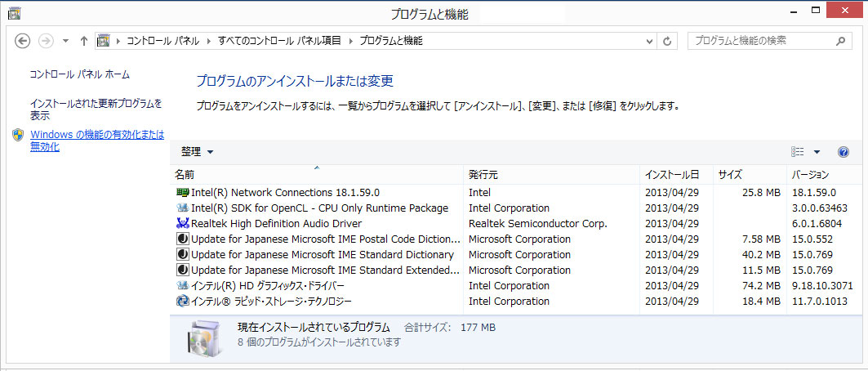Click the back navigation arrow
Screen dimensions: 868x371
[23, 41]
